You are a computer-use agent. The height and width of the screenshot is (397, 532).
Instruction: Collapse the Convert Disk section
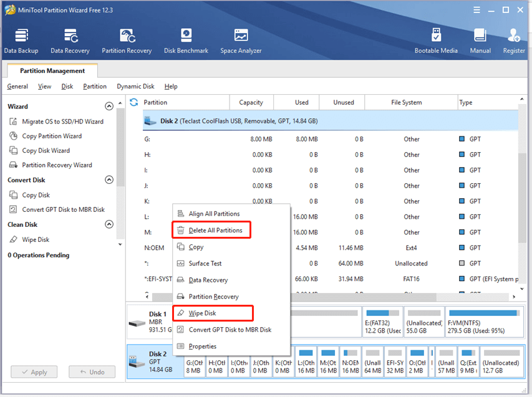click(x=109, y=179)
